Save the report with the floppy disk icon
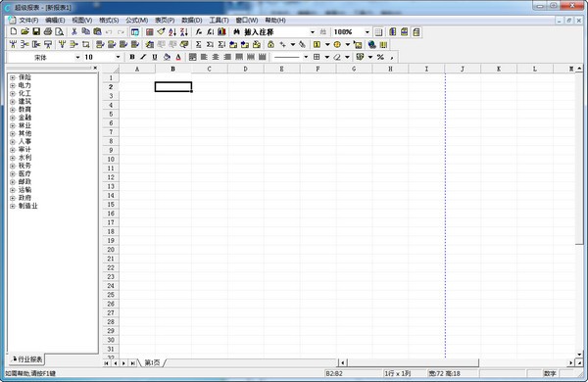The image size is (588, 382). 36,32
